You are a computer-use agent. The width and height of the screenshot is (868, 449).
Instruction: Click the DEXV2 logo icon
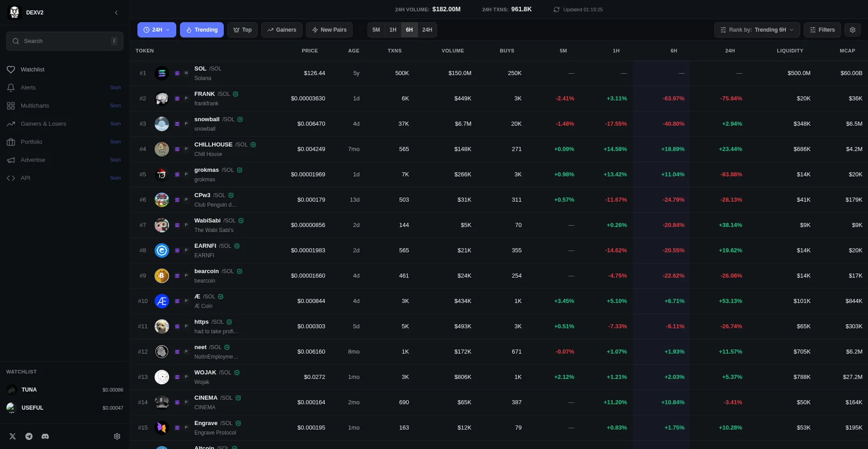tap(14, 12)
